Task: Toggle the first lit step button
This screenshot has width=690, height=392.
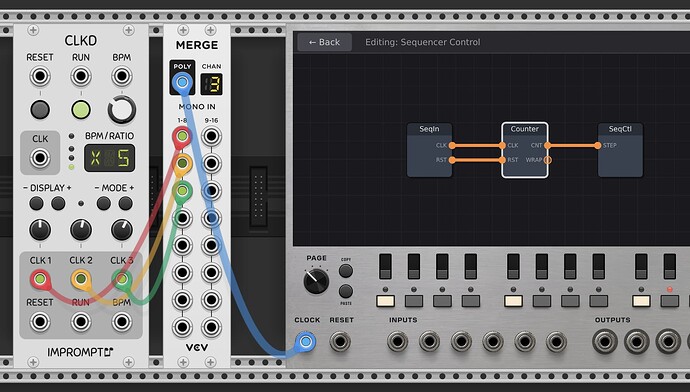Action: (x=385, y=301)
